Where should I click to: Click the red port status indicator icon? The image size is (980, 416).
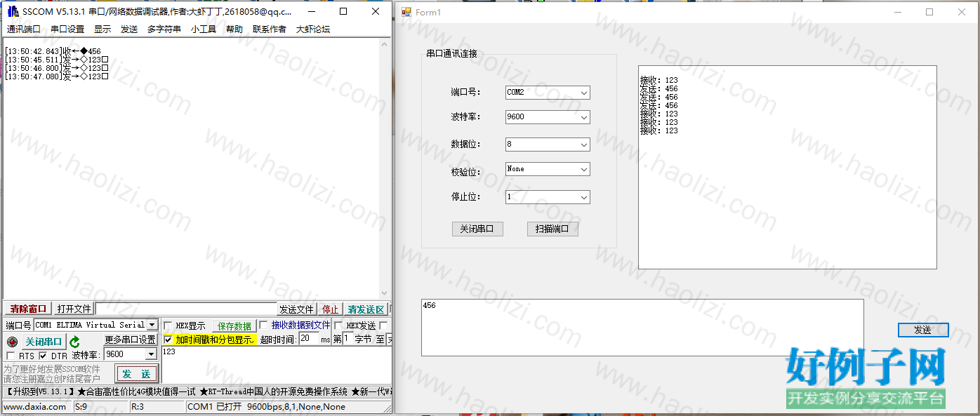pyautogui.click(x=12, y=342)
